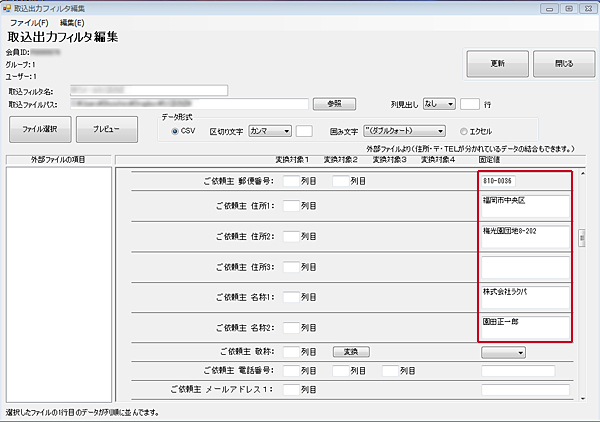
Task: Open the 編集(E) menu
Action: coord(72,21)
